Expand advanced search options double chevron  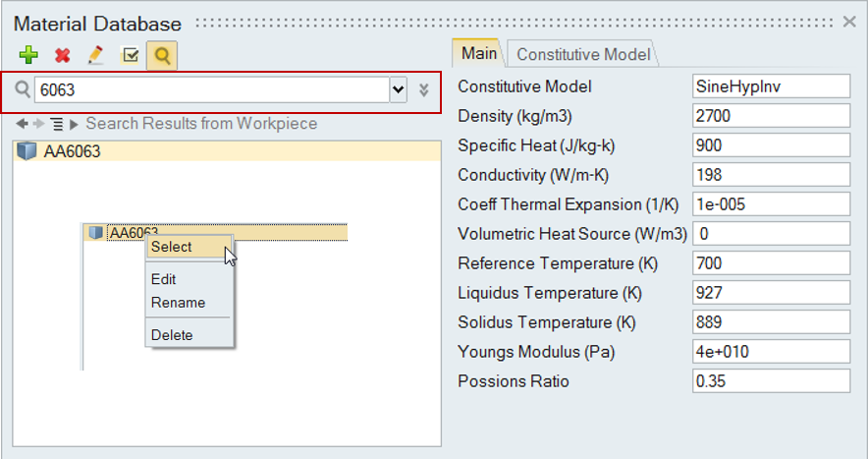tap(424, 90)
